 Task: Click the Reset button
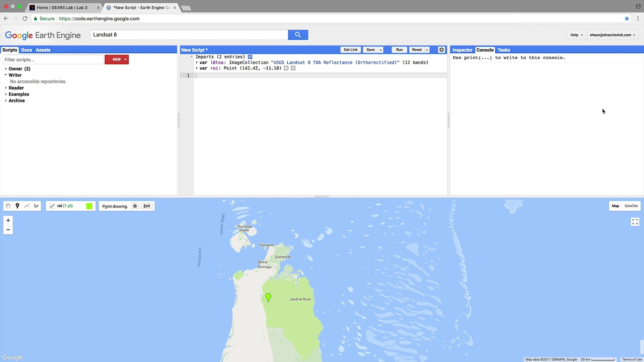417,50
